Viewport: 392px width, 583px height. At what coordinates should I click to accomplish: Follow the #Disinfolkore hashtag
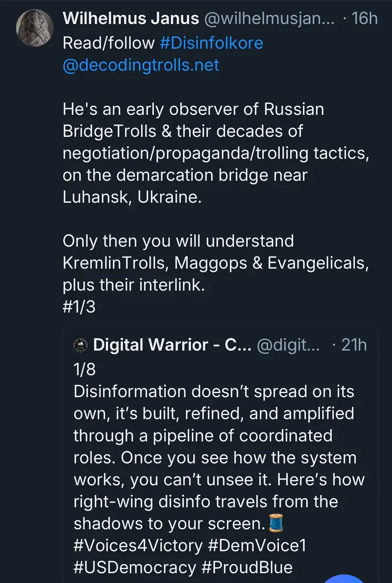coord(211,43)
